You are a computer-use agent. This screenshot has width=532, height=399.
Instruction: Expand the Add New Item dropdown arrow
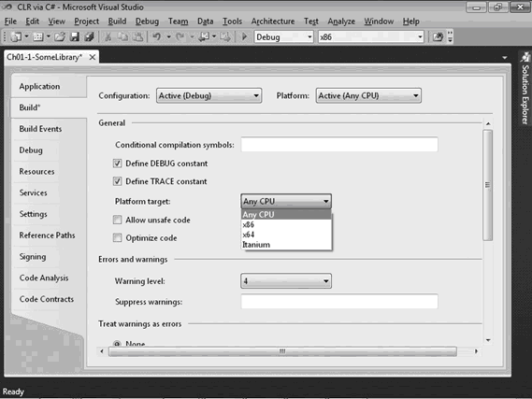click(x=49, y=36)
